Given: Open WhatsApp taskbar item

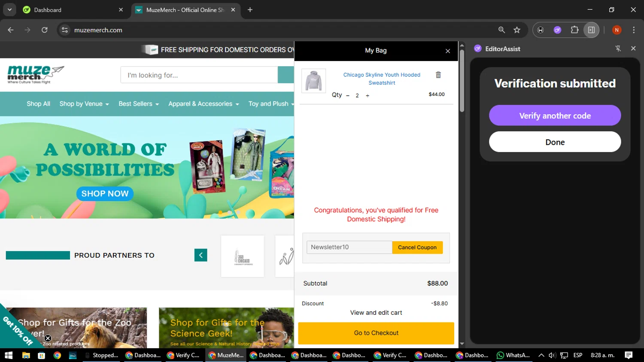Looking at the screenshot, I should [513, 355].
